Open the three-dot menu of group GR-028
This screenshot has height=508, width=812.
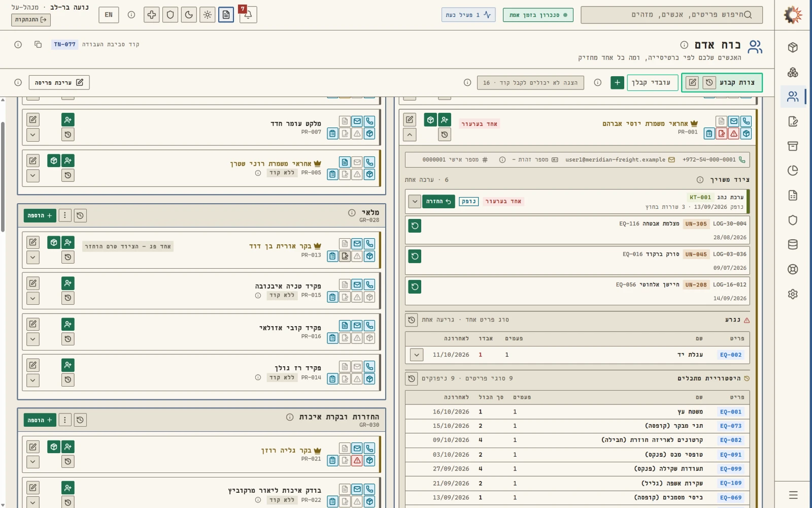pyautogui.click(x=65, y=216)
